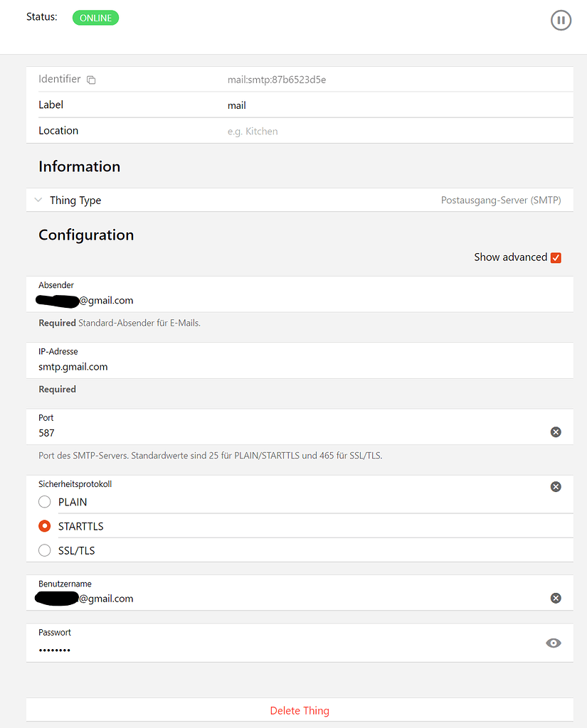Viewport: 587px width, 728px height.
Task: Clear the Port field value
Action: click(x=556, y=432)
